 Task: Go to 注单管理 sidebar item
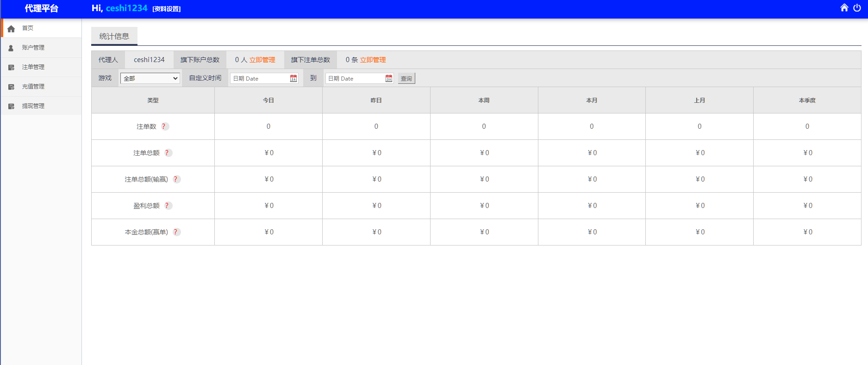[33, 67]
